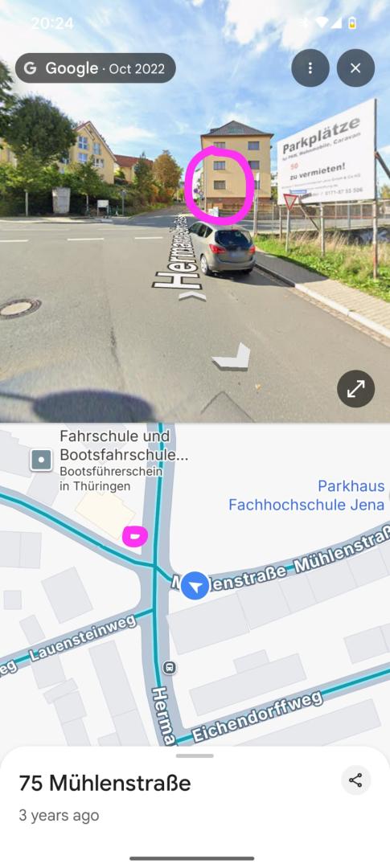Open the three-dot overflow menu
The height and width of the screenshot is (868, 390).
coord(310,68)
